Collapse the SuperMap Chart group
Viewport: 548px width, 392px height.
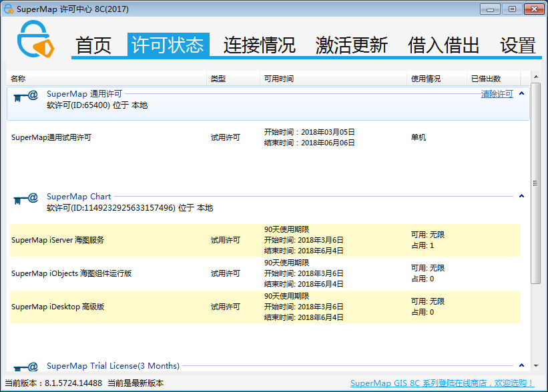click(x=521, y=196)
